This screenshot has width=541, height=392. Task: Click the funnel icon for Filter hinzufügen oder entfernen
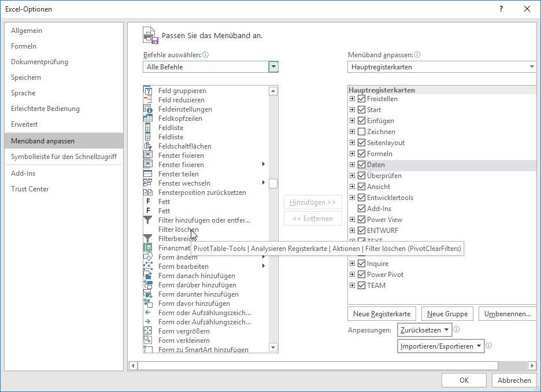[147, 220]
